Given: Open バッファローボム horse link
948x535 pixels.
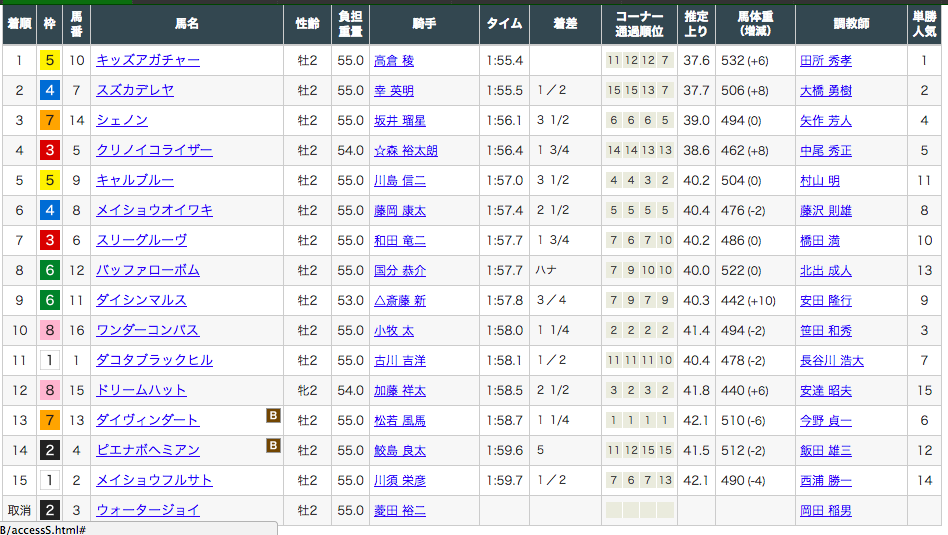Looking at the screenshot, I should 148,270.
